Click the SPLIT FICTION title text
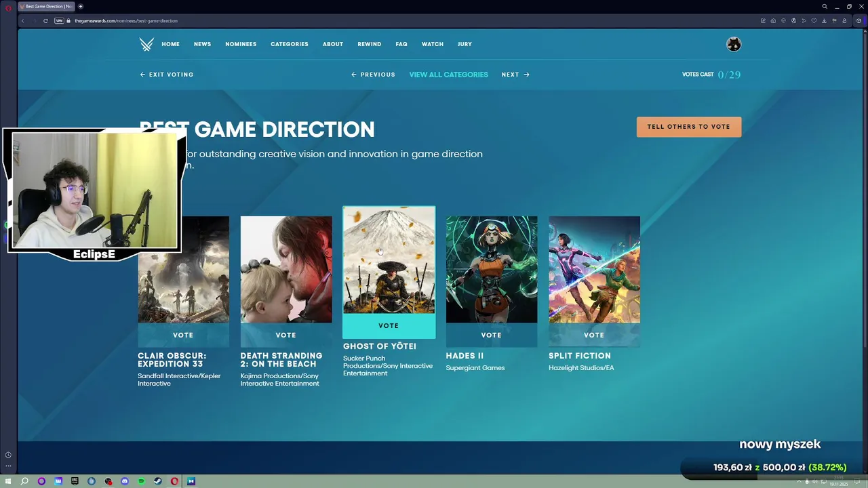The image size is (868, 488). click(x=580, y=356)
